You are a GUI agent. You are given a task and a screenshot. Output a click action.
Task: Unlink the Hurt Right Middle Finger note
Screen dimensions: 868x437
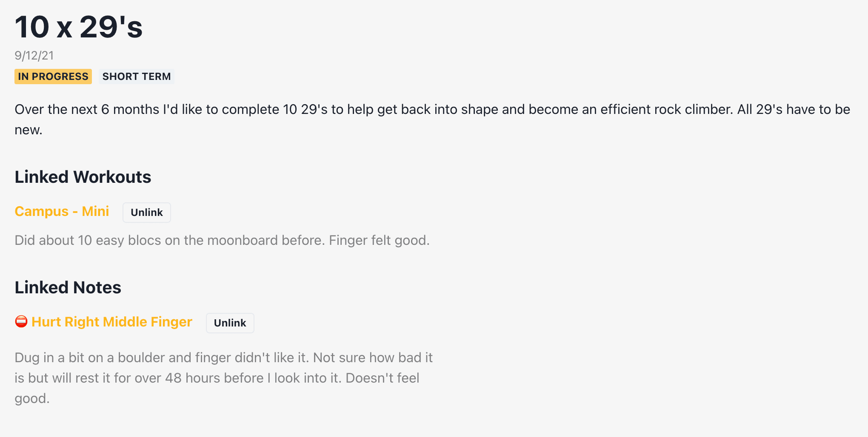pyautogui.click(x=230, y=323)
